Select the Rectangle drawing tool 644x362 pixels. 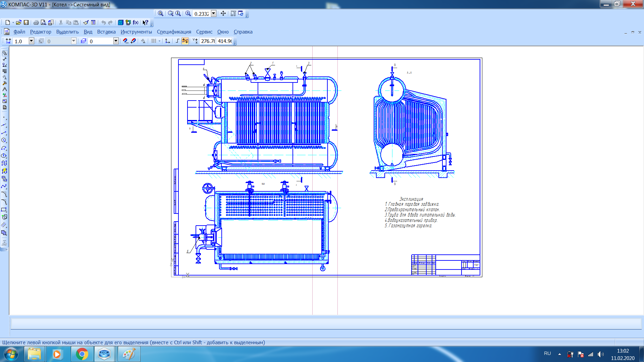[x=4, y=209]
